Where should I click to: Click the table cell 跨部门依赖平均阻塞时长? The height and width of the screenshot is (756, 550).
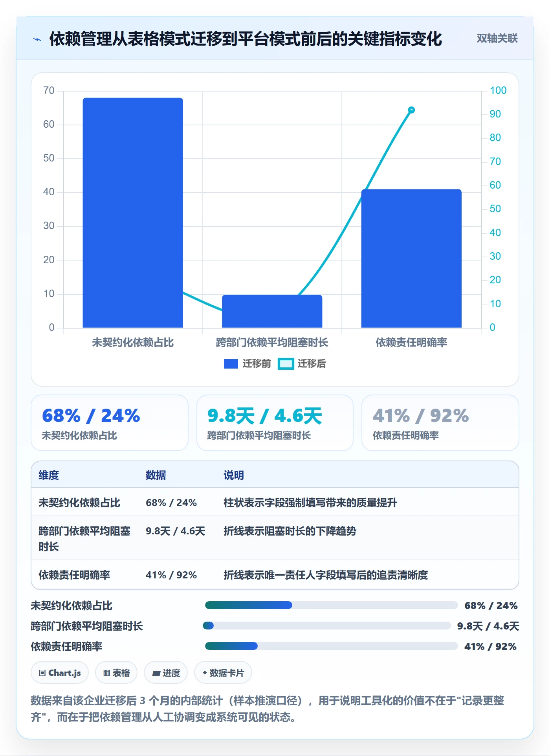click(84, 539)
